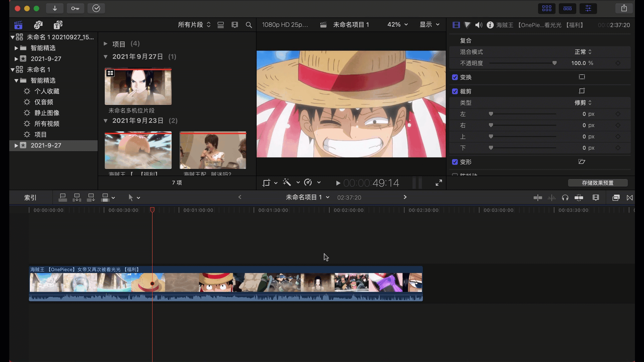Click the filmstrip view icon in browser
Screen dimensions: 644x362
coord(235,25)
